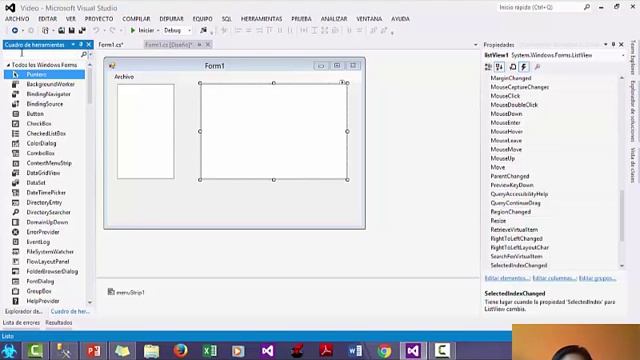Click the toolbox search magnifier icon
Image resolution: width=640 pixels, height=360 pixels.
pos(84,54)
